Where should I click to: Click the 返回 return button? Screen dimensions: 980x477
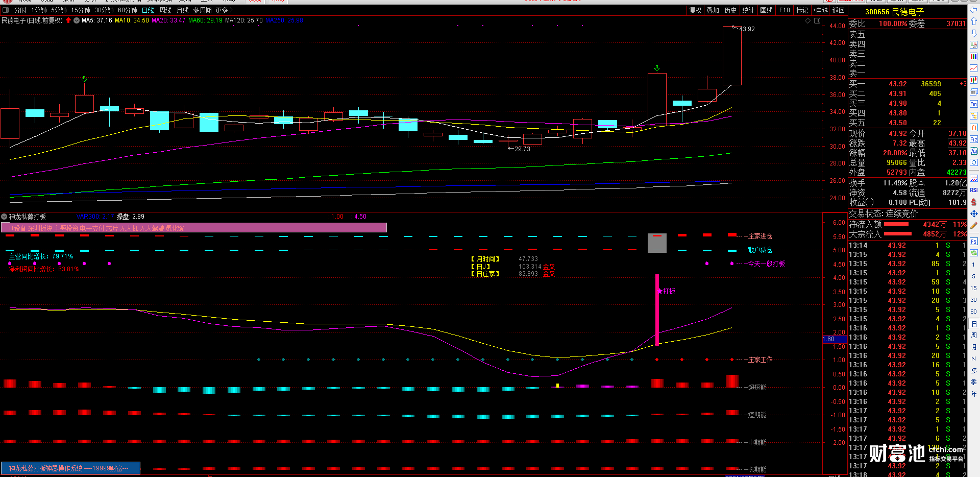(x=838, y=10)
